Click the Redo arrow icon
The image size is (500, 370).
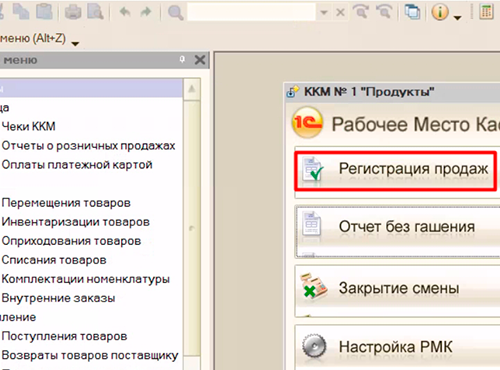pyautogui.click(x=146, y=12)
